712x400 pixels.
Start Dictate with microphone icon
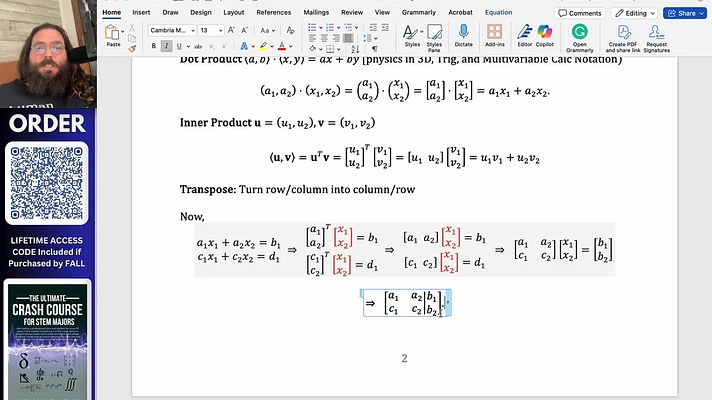point(464,36)
